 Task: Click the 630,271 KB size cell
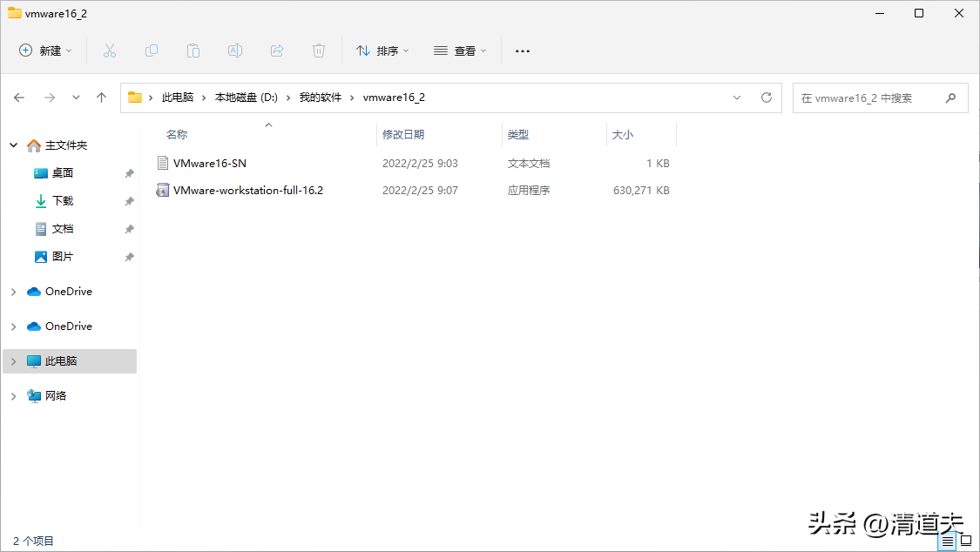(x=641, y=191)
